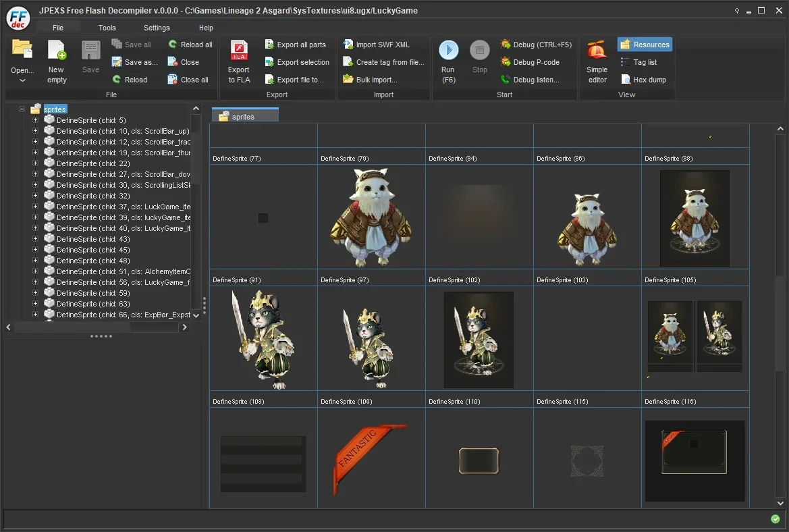The height and width of the screenshot is (532, 789).
Task: Open DefineSprite (109) FANTASTIC ribbon thumbnail
Action: point(371,458)
